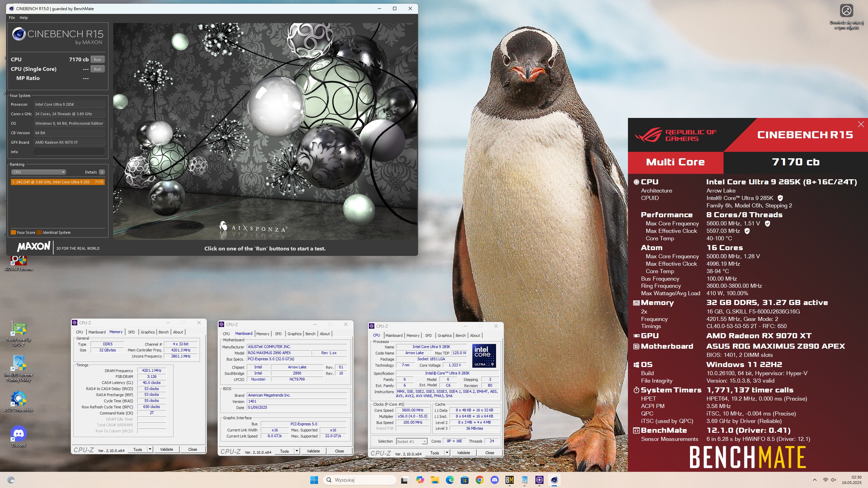Open the widgets icon at the taskbar's left edge
The width and height of the screenshot is (868, 488).
pyautogui.click(x=11, y=480)
